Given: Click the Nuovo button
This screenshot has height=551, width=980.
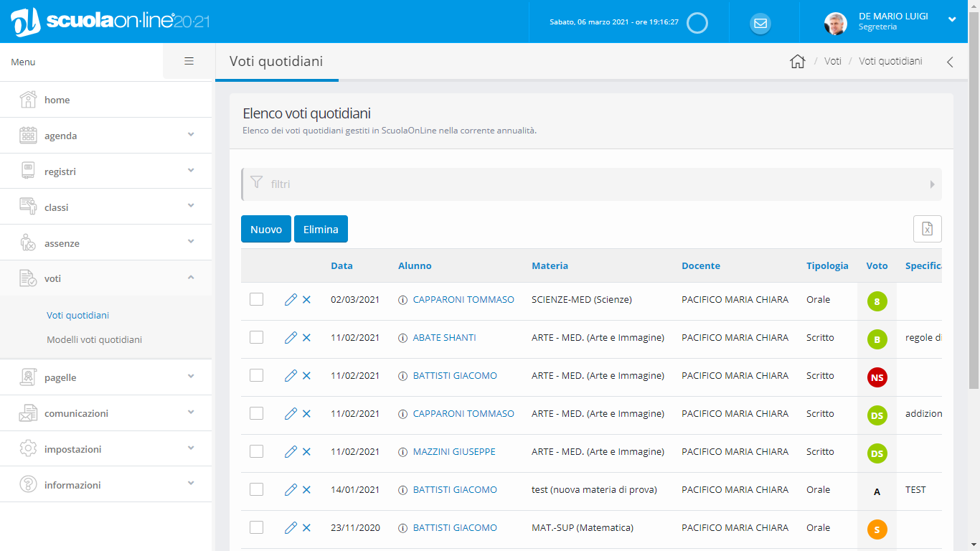Looking at the screenshot, I should 265,229.
